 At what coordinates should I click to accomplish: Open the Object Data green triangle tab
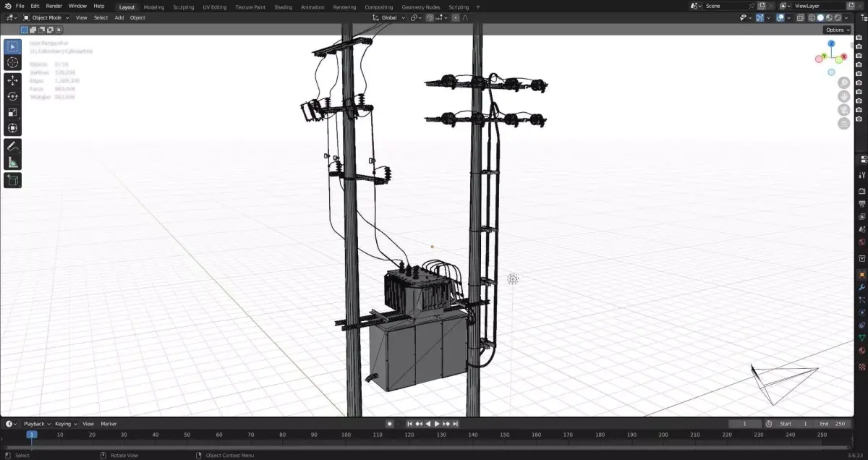[x=861, y=338]
